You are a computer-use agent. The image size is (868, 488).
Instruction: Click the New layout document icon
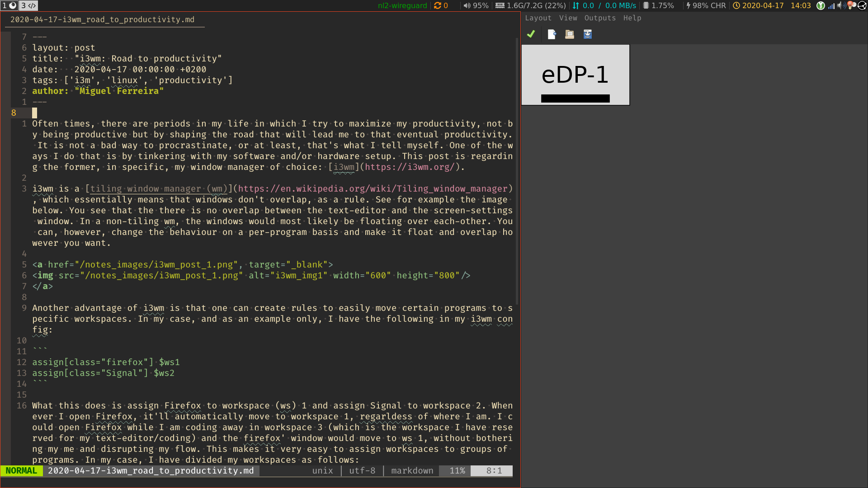point(552,34)
